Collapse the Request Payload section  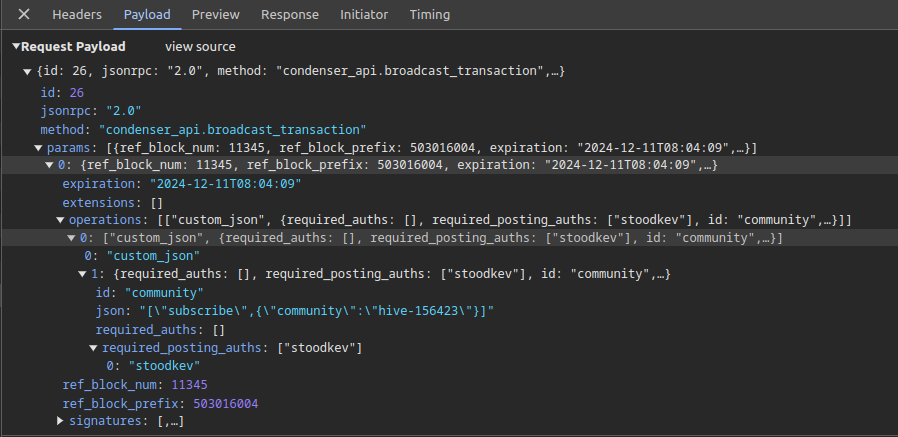(16, 47)
